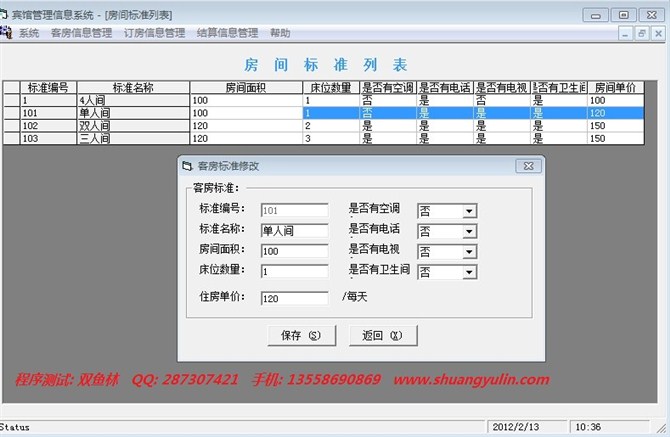The image size is (670, 437).
Task: Close the 客房标准修改 dialog
Action: pos(529,166)
